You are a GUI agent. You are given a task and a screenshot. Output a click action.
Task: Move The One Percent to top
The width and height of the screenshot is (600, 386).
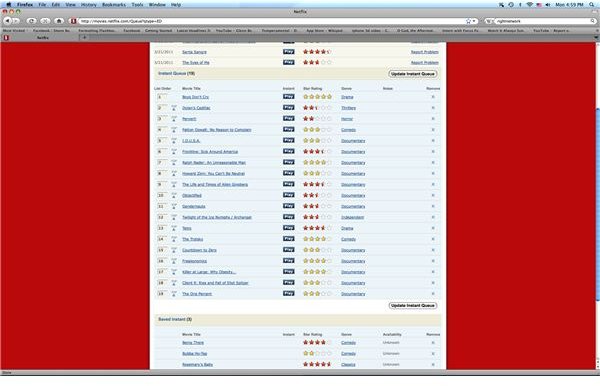click(x=174, y=294)
